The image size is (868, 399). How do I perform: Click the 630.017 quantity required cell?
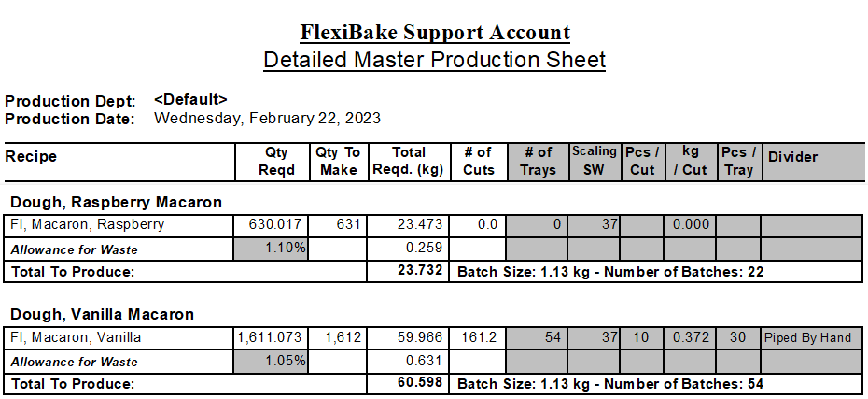(x=272, y=225)
